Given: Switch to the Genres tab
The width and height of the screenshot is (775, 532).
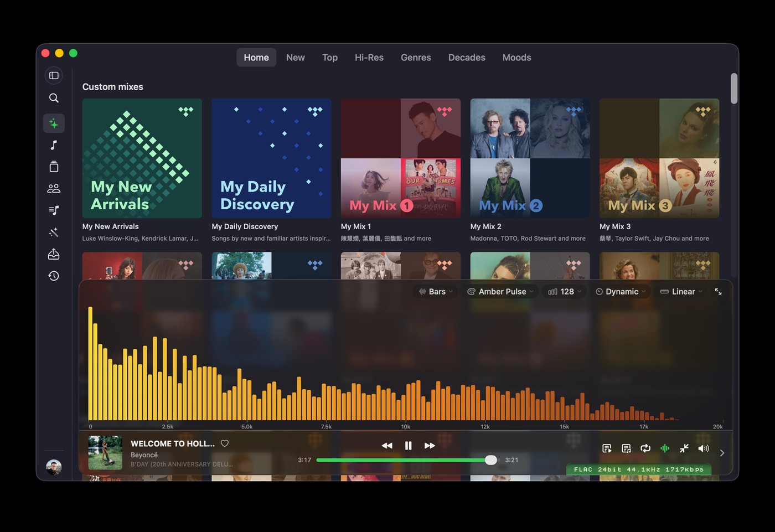Looking at the screenshot, I should (x=416, y=58).
